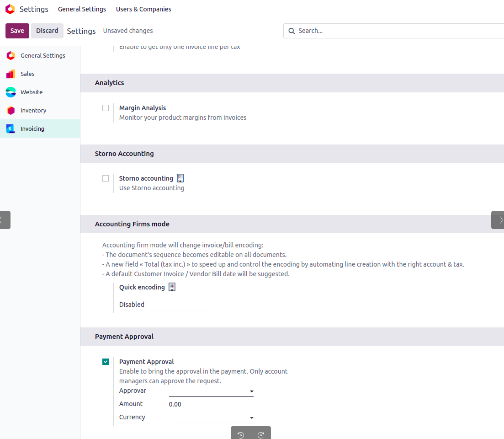Click the redo icon at the bottom
Image resolution: width=504 pixels, height=439 pixels.
coord(261,435)
